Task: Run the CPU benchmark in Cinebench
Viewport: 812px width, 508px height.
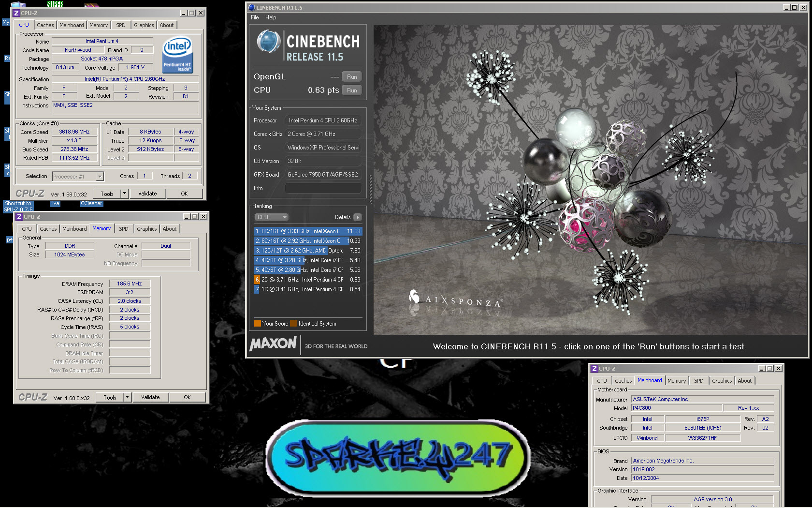Action: pos(352,90)
